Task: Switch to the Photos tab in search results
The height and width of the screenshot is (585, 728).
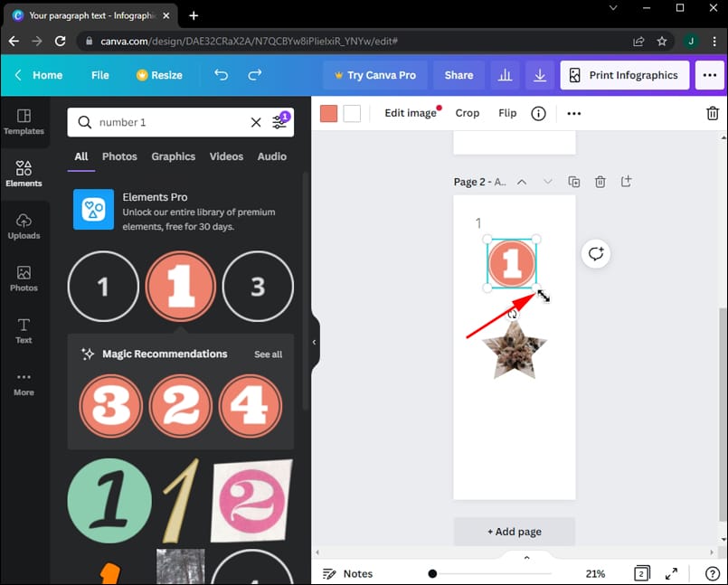Action: coord(119,156)
